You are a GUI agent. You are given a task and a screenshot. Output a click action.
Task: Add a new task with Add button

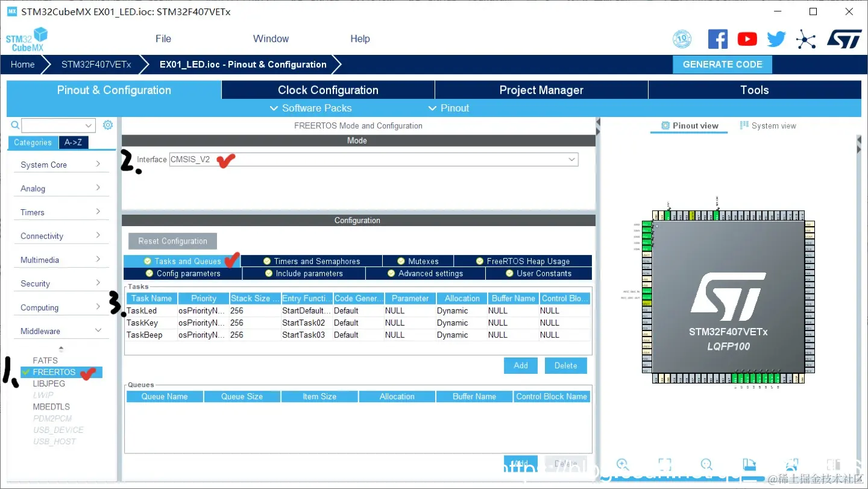[x=521, y=365]
